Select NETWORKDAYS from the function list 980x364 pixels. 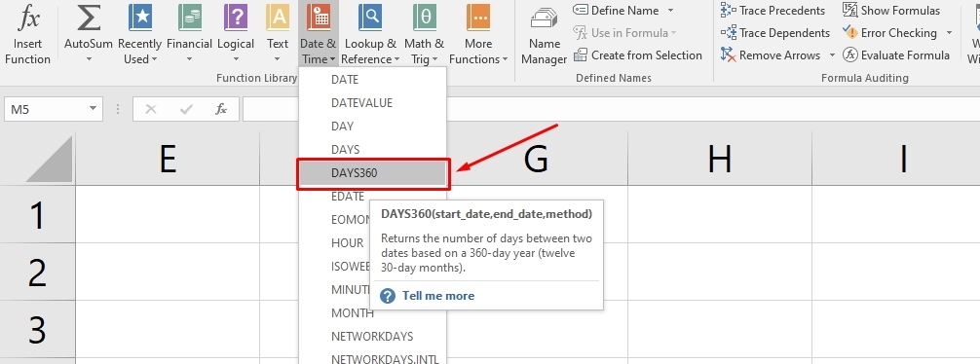point(373,337)
